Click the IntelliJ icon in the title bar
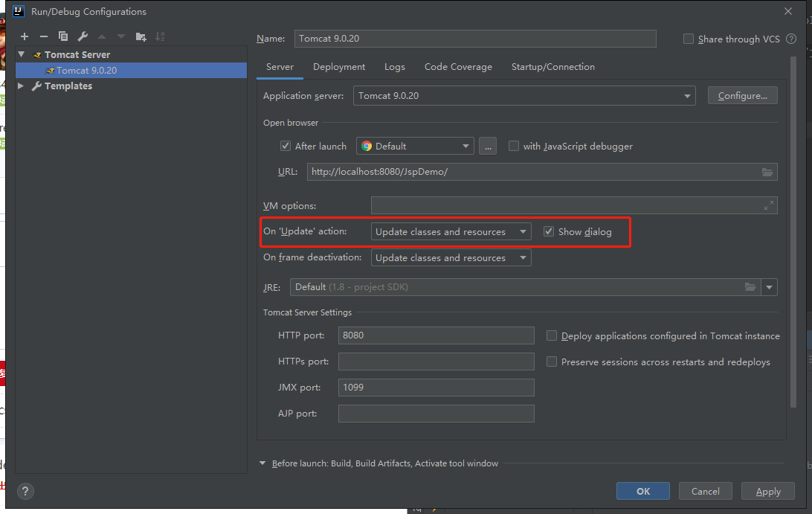The height and width of the screenshot is (514, 812). (x=19, y=11)
